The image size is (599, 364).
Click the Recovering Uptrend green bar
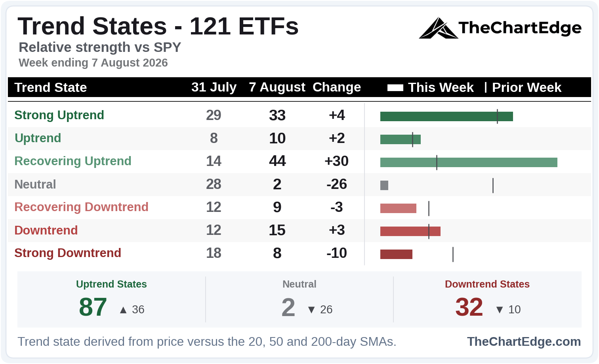pyautogui.click(x=469, y=162)
